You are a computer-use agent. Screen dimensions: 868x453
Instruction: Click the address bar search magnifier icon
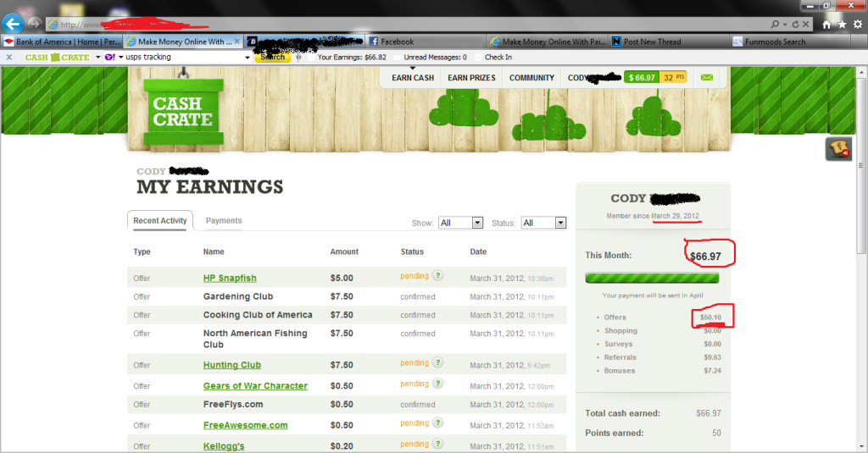click(775, 25)
